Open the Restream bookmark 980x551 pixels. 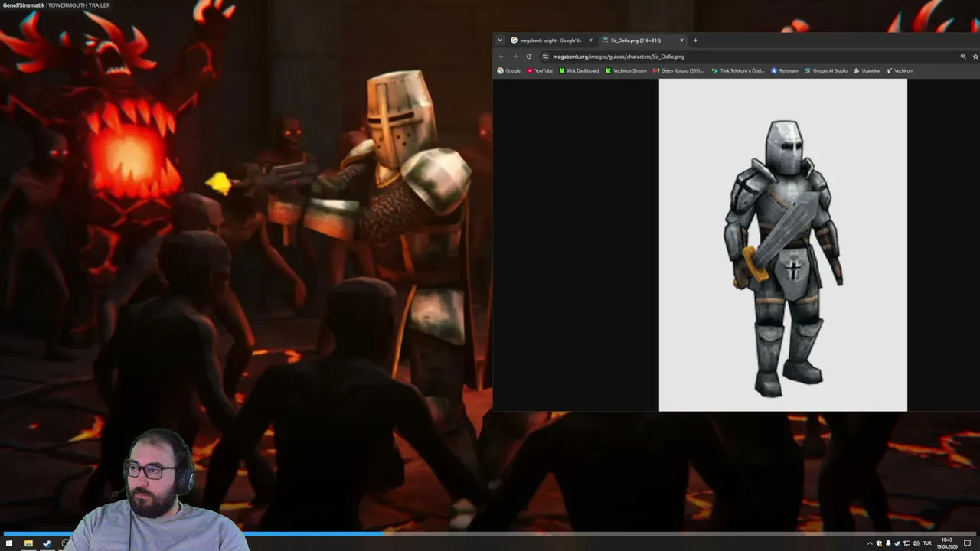click(x=785, y=70)
